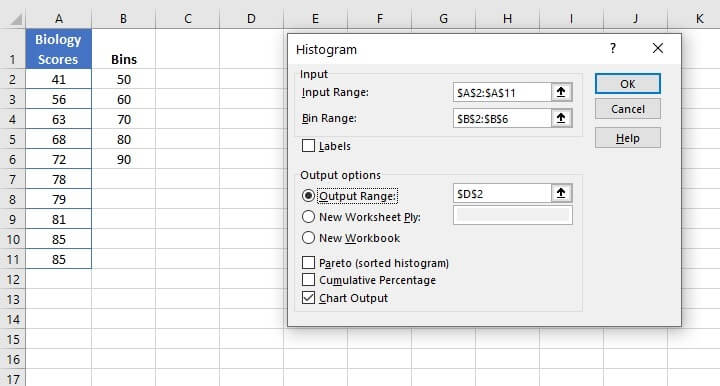Open Help for the Histogram dialog
Image resolution: width=720 pixels, height=386 pixels.
tap(628, 138)
